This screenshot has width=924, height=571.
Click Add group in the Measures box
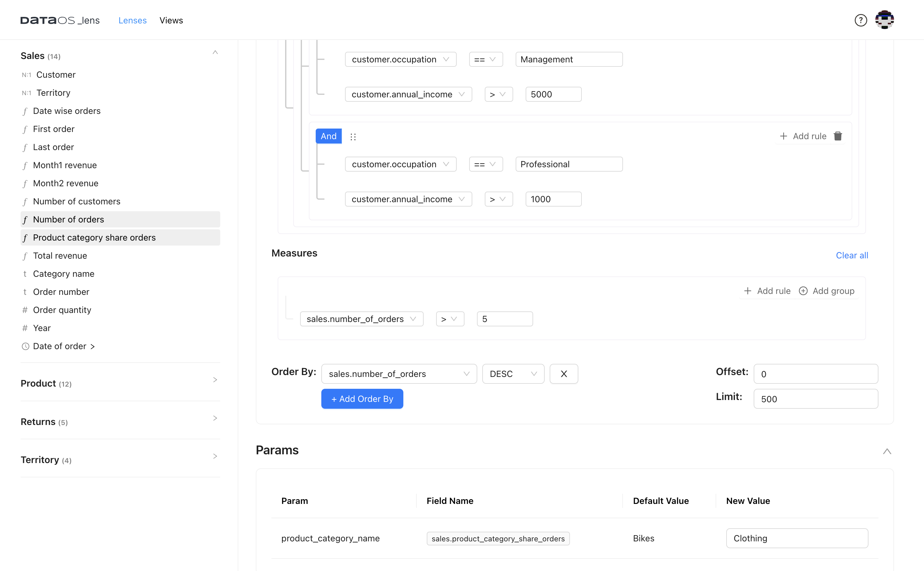826,291
